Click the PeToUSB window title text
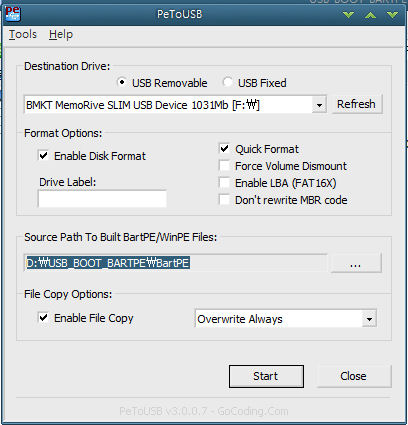This screenshot has width=408, height=425. [179, 14]
